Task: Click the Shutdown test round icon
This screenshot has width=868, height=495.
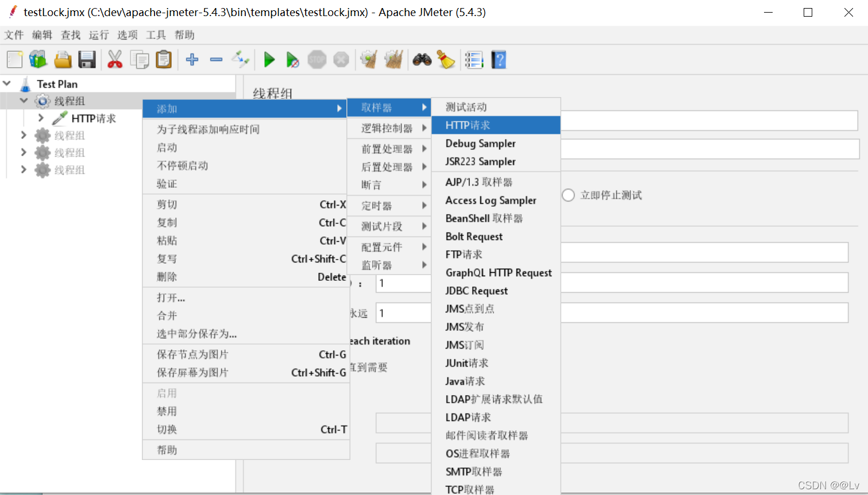Action: (341, 60)
